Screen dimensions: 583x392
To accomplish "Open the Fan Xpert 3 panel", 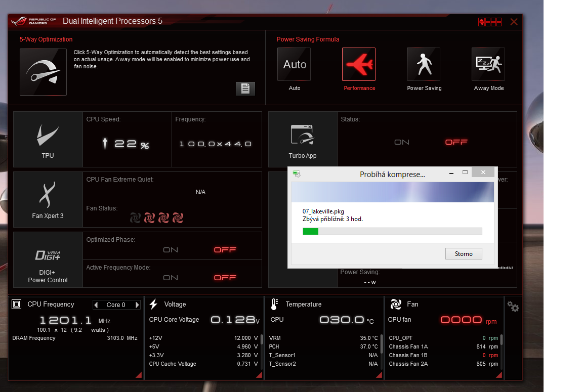I will [x=48, y=200].
